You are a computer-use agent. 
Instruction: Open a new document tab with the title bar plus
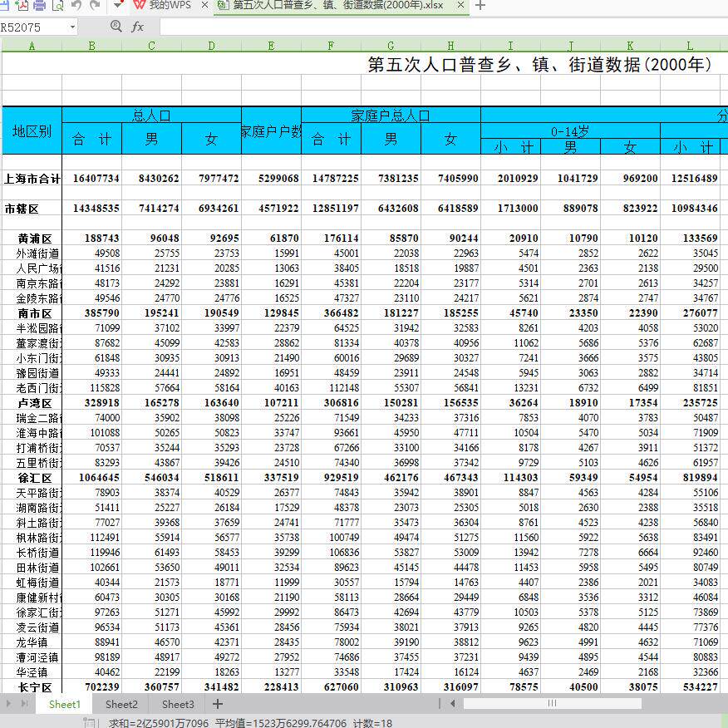pyautogui.click(x=482, y=5)
